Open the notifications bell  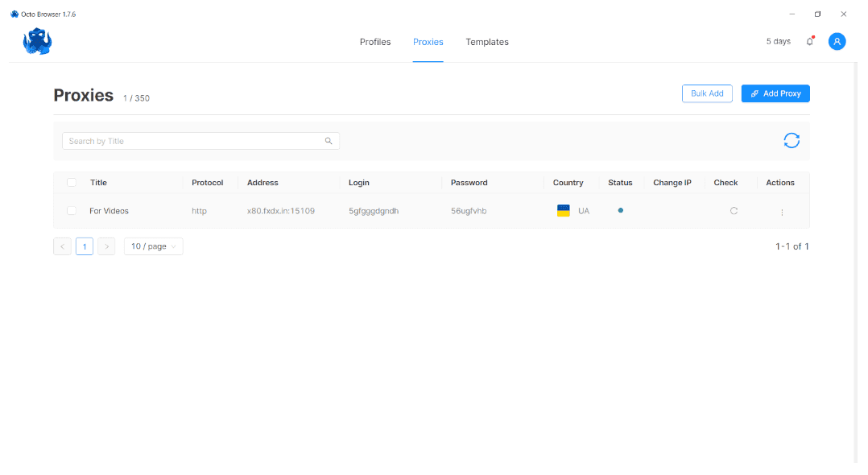(x=810, y=42)
